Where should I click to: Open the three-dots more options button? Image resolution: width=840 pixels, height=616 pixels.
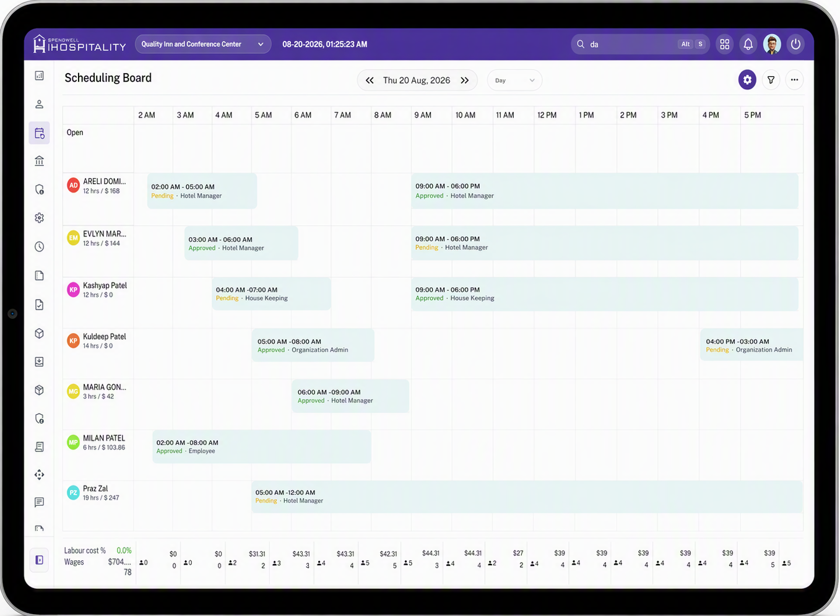pos(794,80)
